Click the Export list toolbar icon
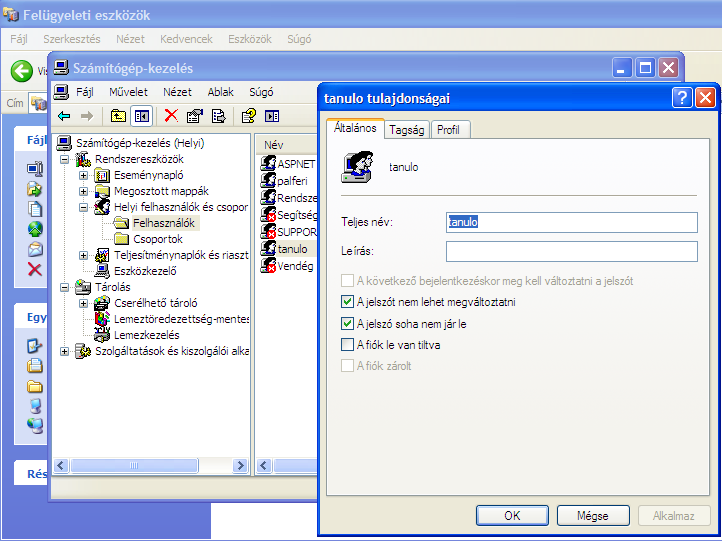This screenshot has height=541, width=722. click(x=218, y=116)
